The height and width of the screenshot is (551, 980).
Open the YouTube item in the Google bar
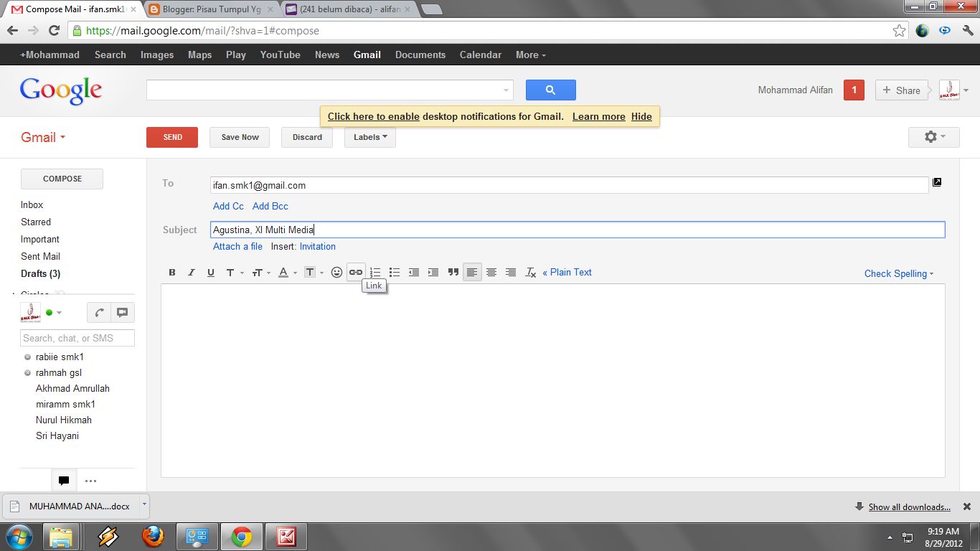pos(280,55)
